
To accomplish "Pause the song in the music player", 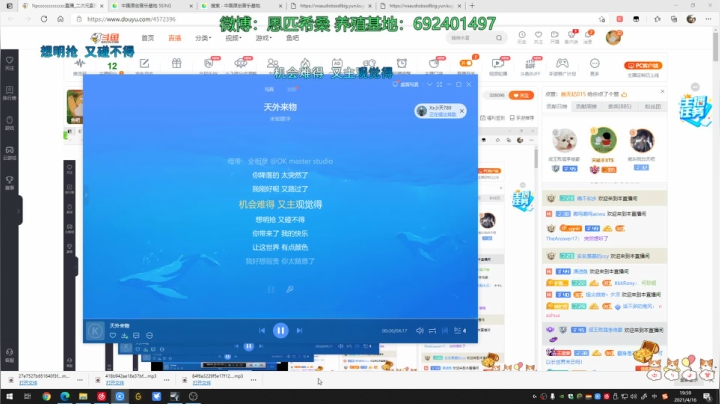I will pos(281,331).
